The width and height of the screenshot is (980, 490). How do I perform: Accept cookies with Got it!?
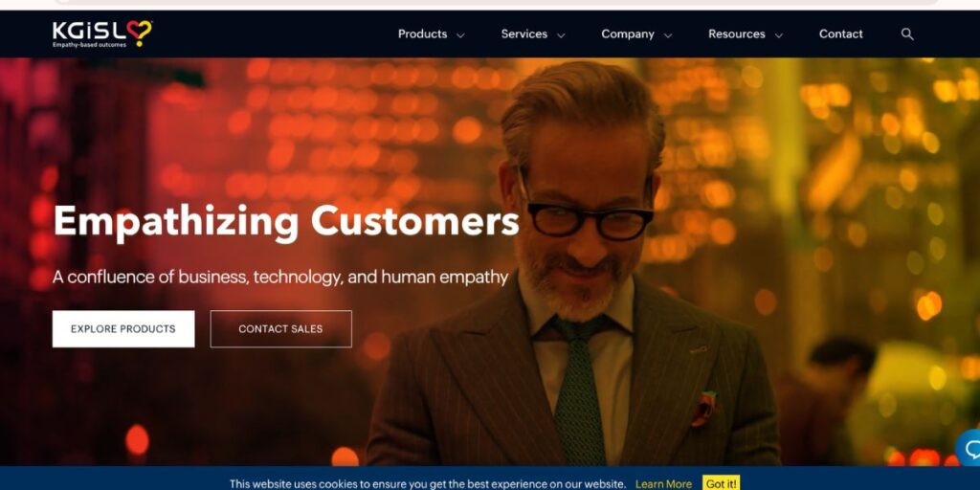(722, 483)
